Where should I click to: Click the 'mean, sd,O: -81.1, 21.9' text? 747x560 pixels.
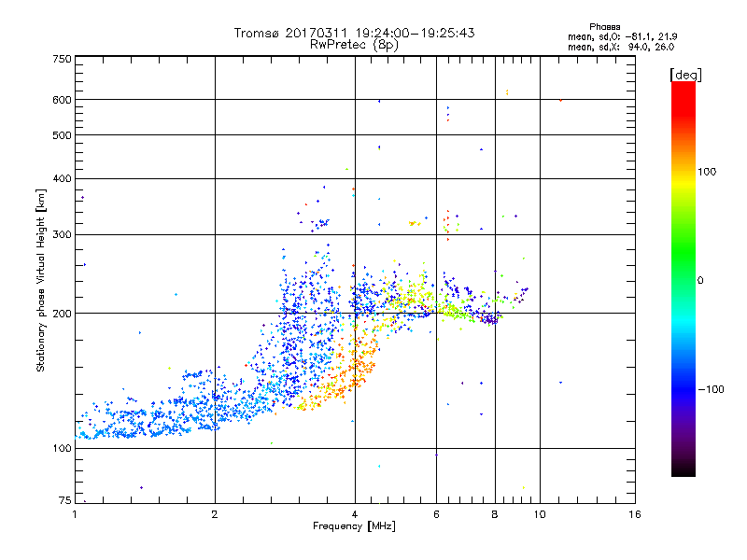[622, 36]
